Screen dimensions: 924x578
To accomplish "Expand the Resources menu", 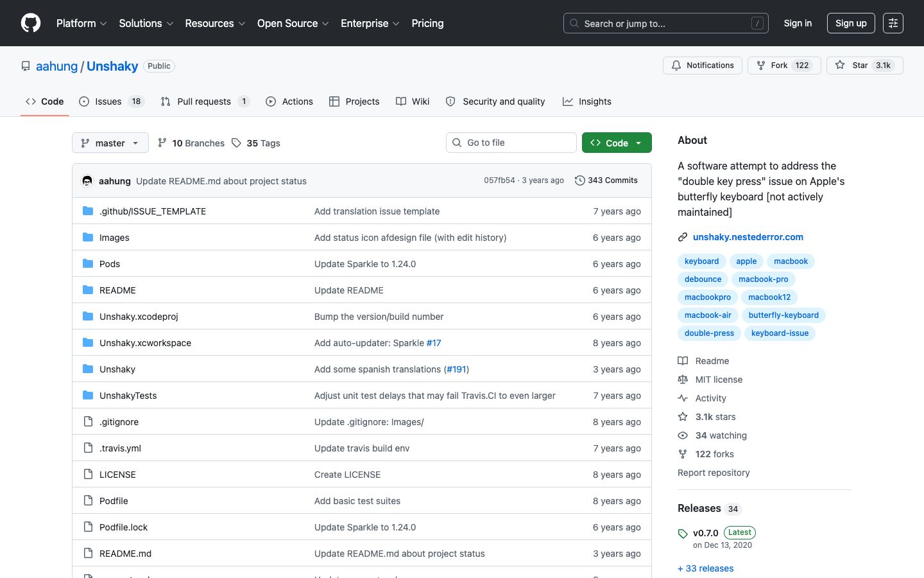I will (x=215, y=23).
